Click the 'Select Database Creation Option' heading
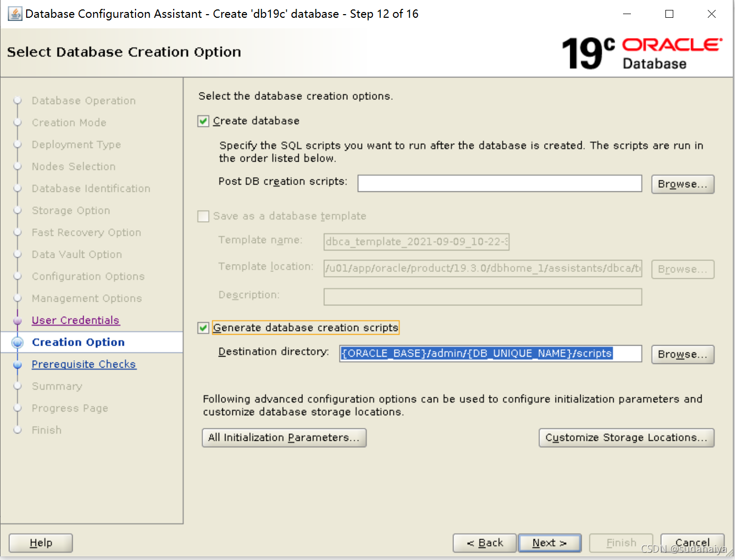Screen dimensions: 735x560 tap(124, 52)
